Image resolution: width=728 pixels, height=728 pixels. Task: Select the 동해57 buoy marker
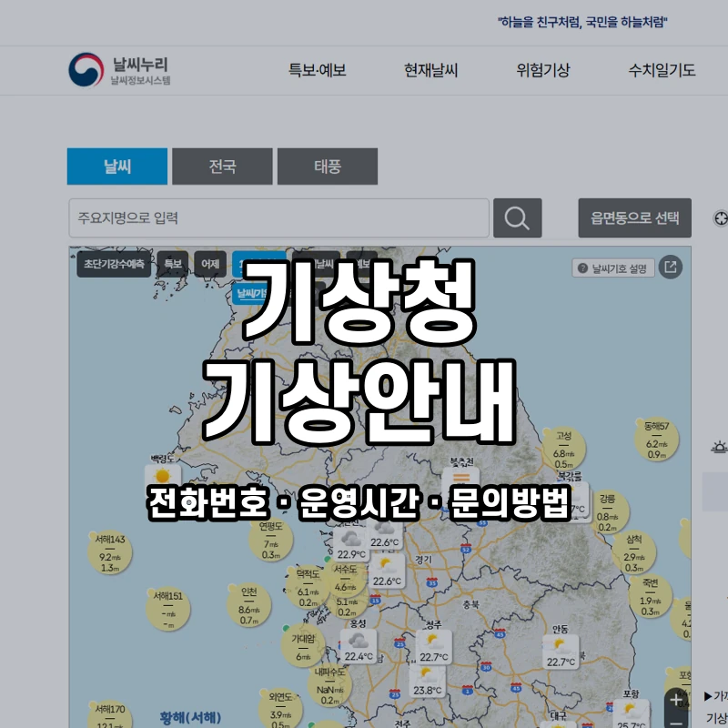click(656, 440)
